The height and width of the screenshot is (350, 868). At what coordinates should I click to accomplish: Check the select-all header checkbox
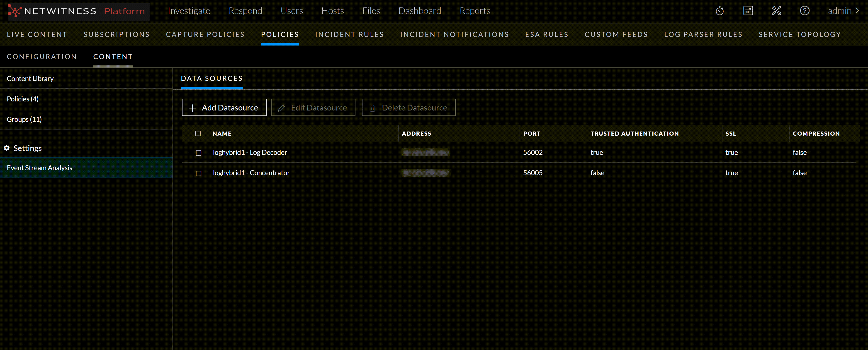pos(198,134)
